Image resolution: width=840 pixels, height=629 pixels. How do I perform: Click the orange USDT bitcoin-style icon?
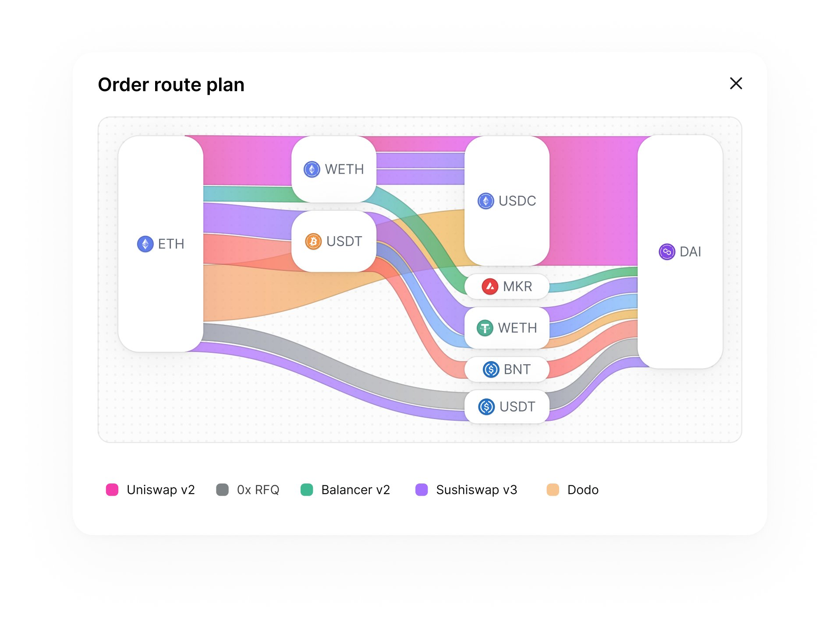(313, 242)
